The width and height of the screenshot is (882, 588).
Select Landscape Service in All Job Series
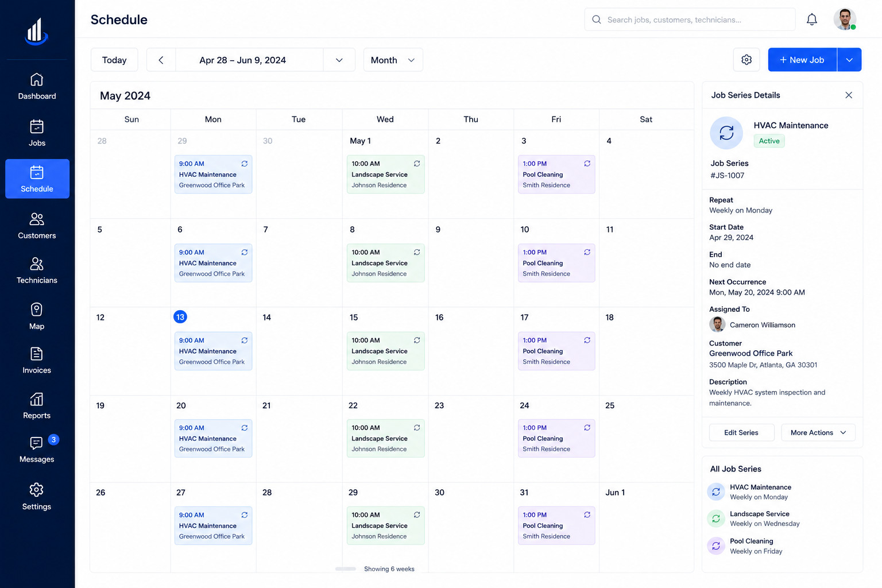(x=753, y=519)
